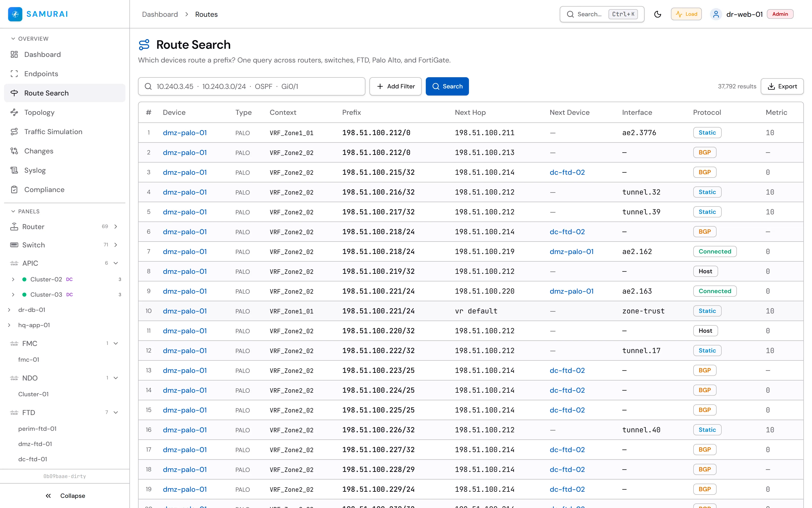Sort by the Prefix column header
Image resolution: width=812 pixels, height=508 pixels.
[x=351, y=113]
